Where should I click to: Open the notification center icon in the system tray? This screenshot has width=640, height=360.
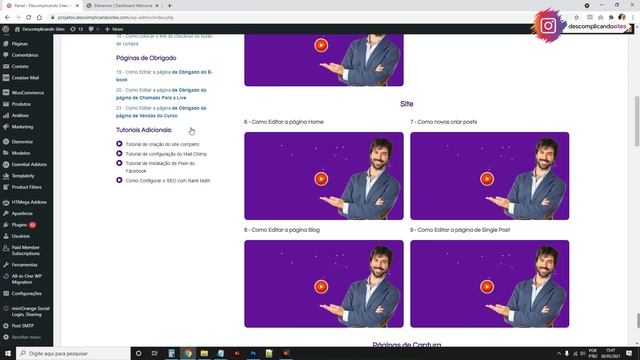629,353
